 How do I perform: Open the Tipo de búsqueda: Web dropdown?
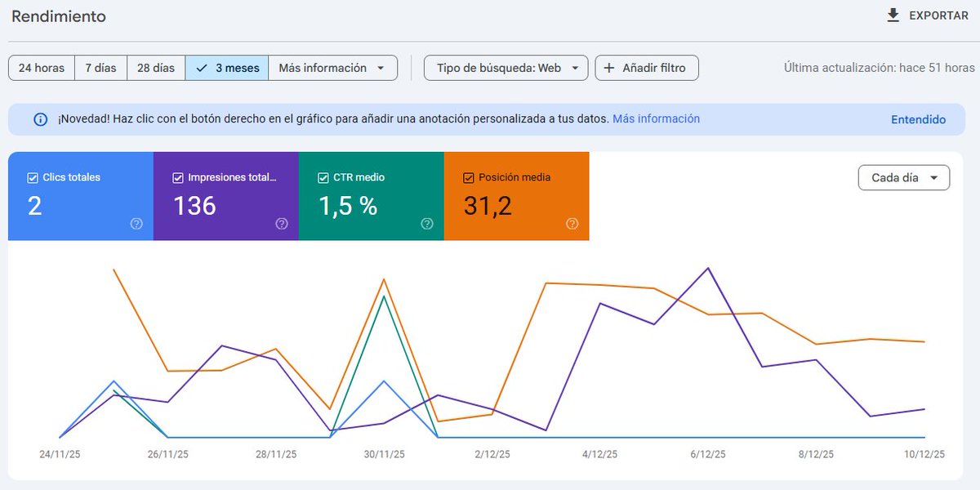tap(505, 68)
